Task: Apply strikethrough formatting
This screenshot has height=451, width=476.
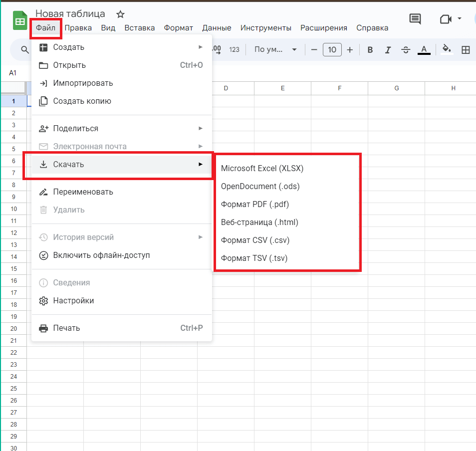Action: pyautogui.click(x=406, y=49)
